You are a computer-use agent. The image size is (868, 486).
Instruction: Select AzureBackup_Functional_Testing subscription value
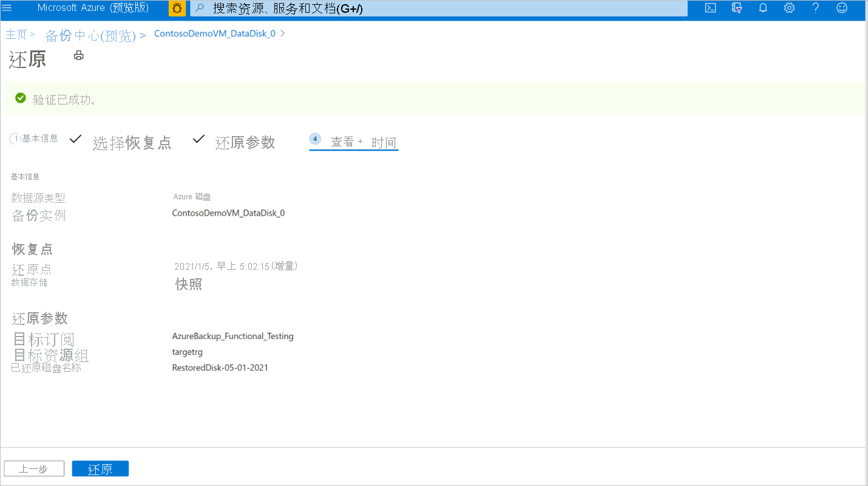233,336
